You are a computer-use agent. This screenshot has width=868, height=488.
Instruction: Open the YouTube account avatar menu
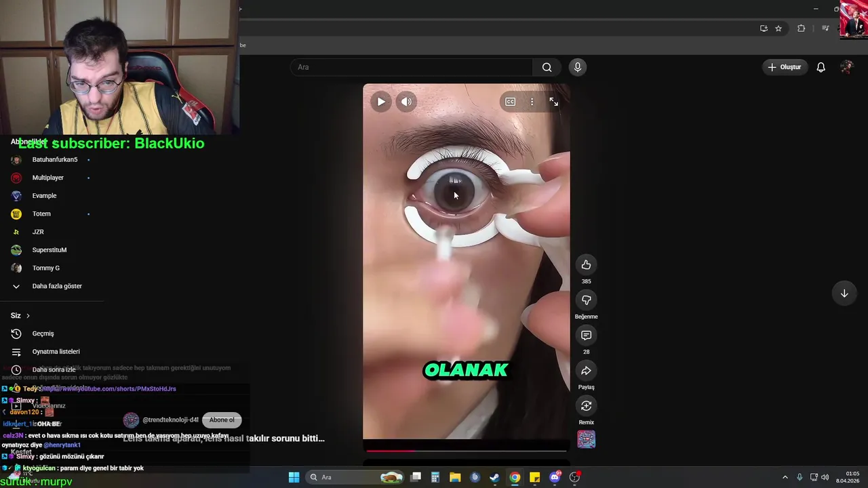846,67
